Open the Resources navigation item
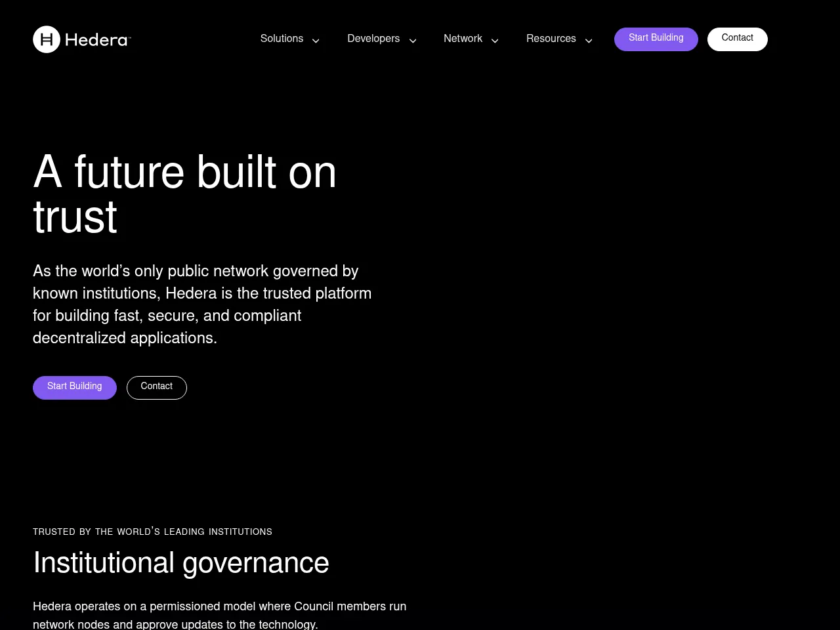 point(551,39)
